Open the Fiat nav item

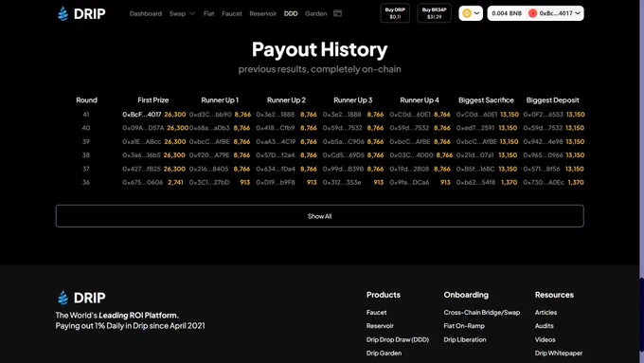(208, 13)
